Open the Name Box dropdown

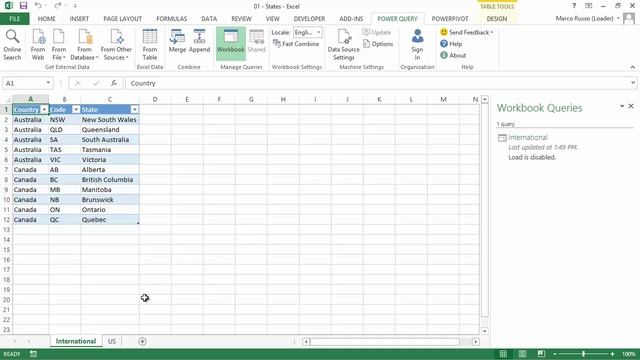[x=48, y=83]
